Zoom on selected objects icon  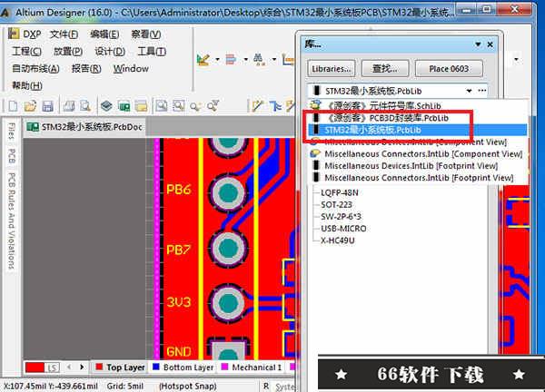click(195, 106)
